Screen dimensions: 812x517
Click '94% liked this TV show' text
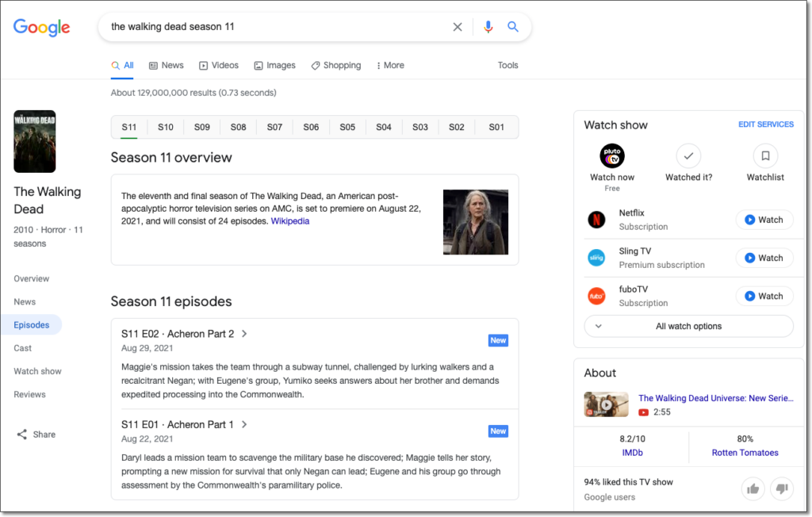click(x=628, y=482)
